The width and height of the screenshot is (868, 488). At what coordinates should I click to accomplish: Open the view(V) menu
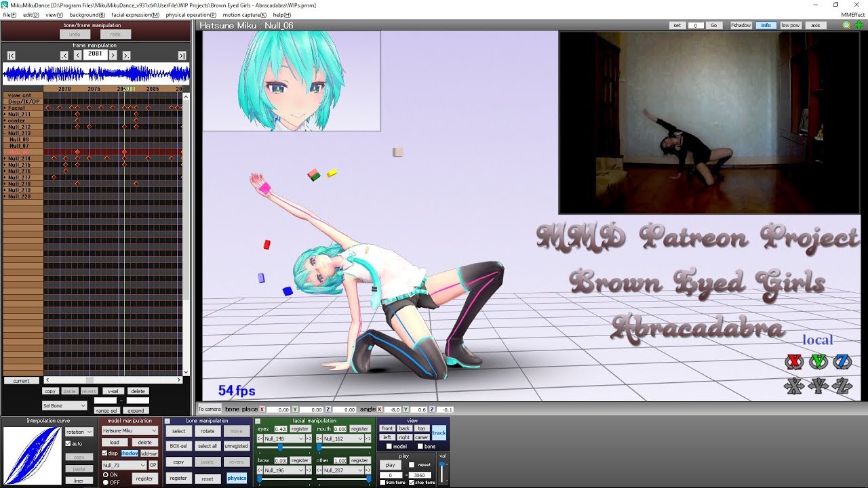pyautogui.click(x=54, y=14)
